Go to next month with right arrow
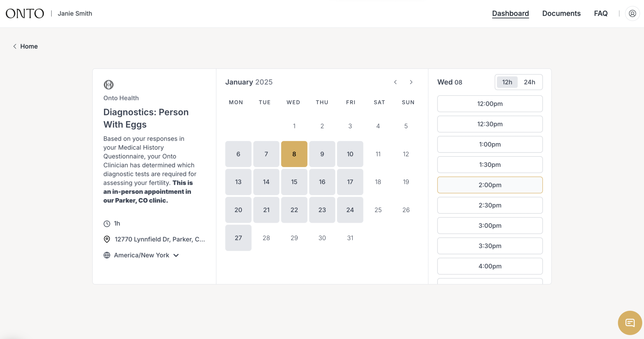The width and height of the screenshot is (644, 339). click(x=411, y=82)
